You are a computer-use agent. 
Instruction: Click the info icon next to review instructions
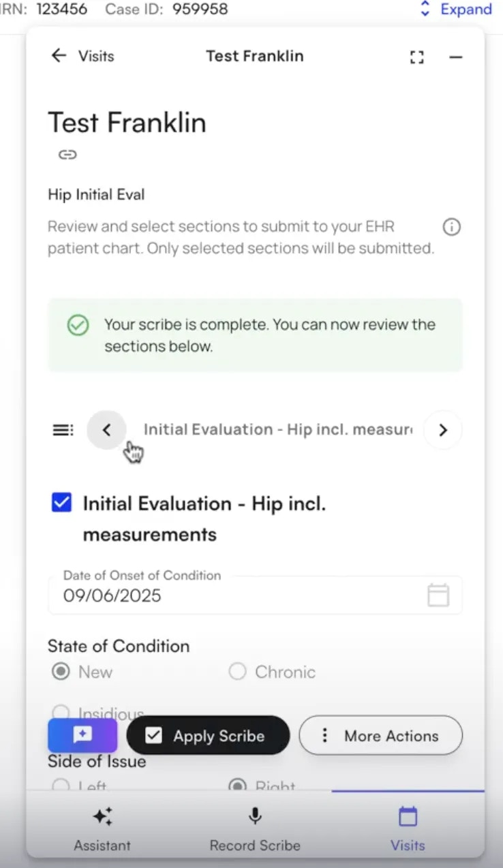point(451,227)
